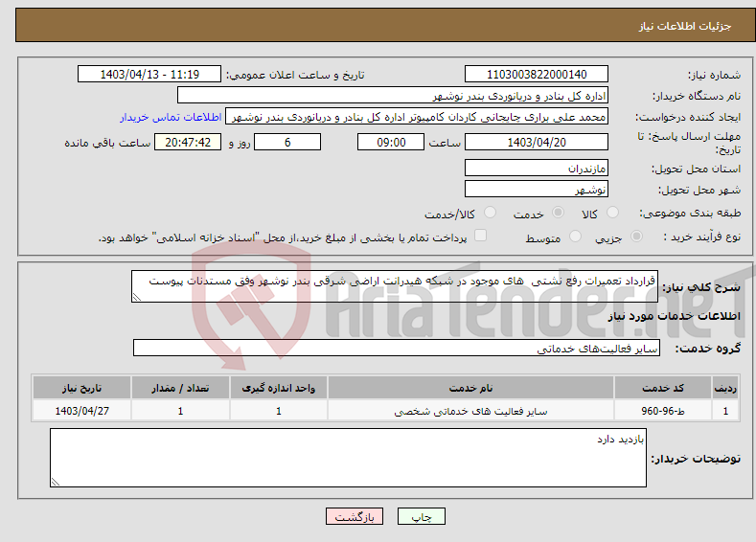The height and width of the screenshot is (542, 756).
Task: Select the متوسط purchase type radio
Action: point(575,237)
